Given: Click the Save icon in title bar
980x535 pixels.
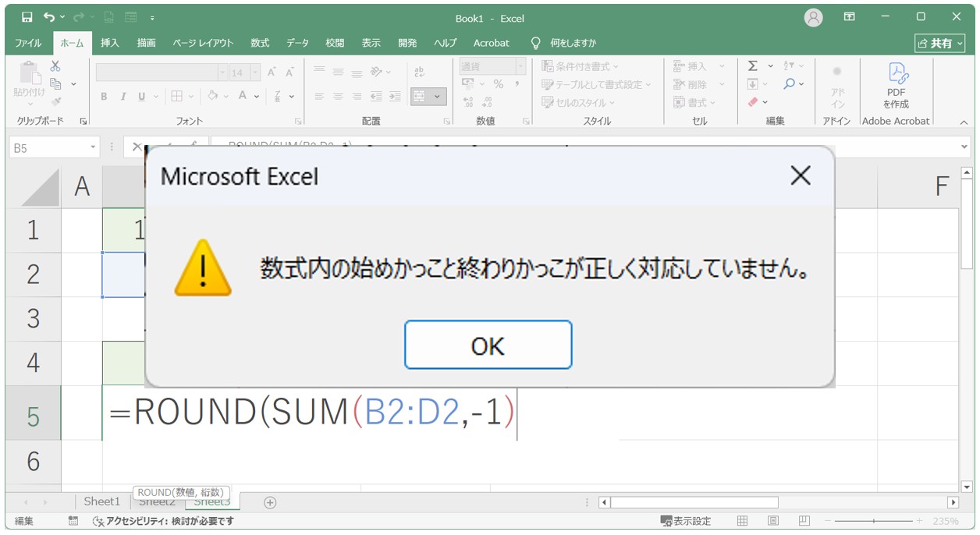Looking at the screenshot, I should click(27, 17).
